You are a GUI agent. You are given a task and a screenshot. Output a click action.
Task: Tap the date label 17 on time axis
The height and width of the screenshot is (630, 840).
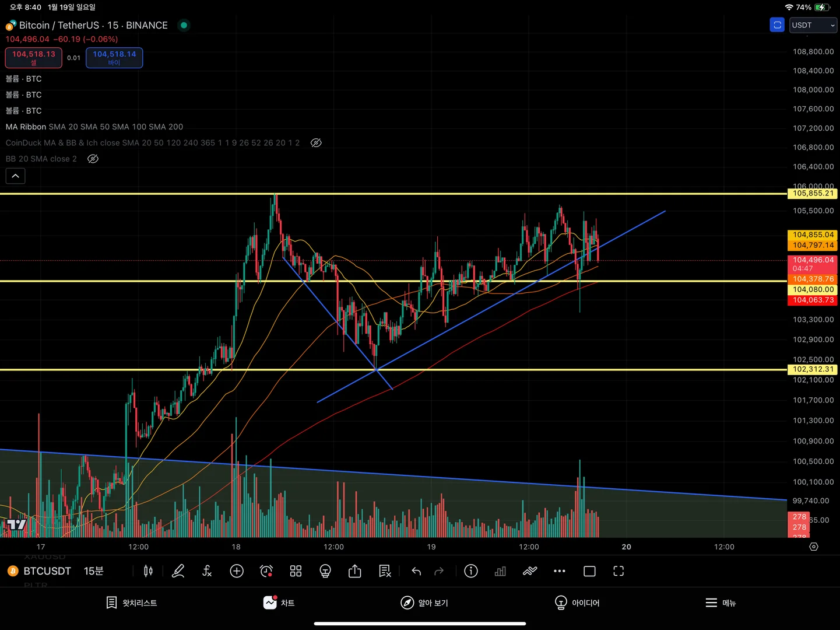41,547
